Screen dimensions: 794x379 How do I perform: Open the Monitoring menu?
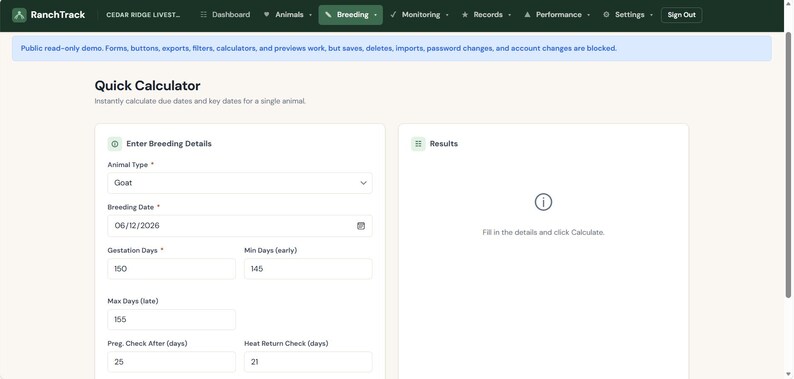tap(419, 15)
